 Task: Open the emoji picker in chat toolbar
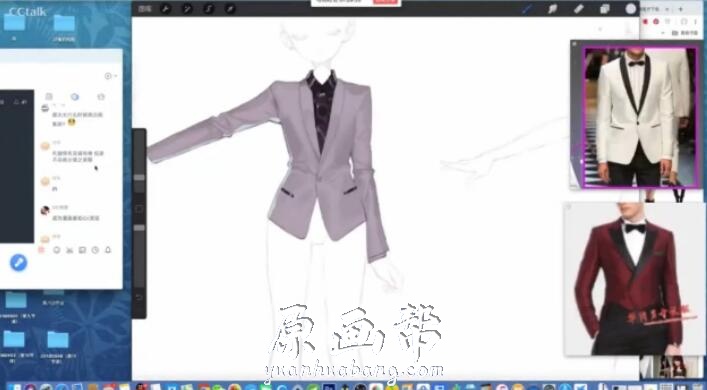click(57, 250)
